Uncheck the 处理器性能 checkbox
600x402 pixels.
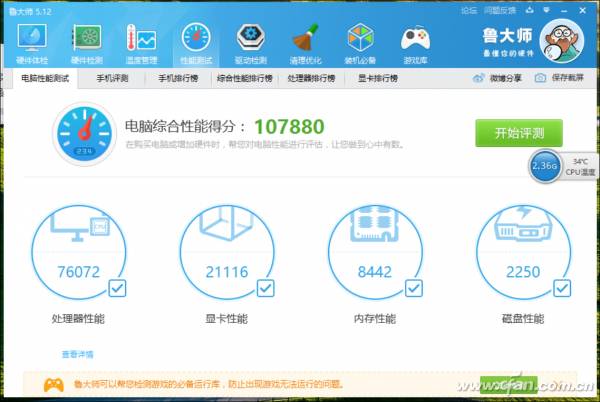tap(117, 288)
